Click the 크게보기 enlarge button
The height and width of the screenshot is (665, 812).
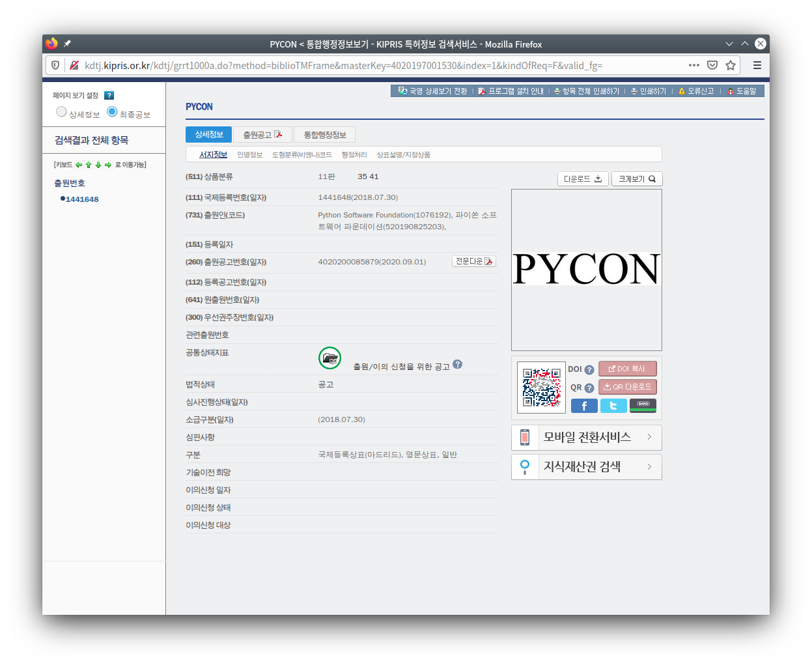tap(637, 179)
